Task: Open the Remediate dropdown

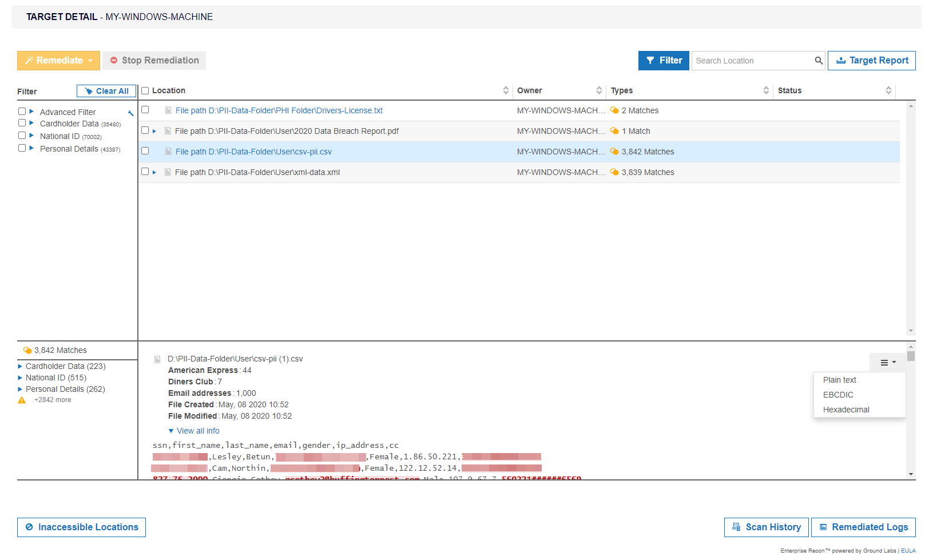Action: tap(58, 61)
